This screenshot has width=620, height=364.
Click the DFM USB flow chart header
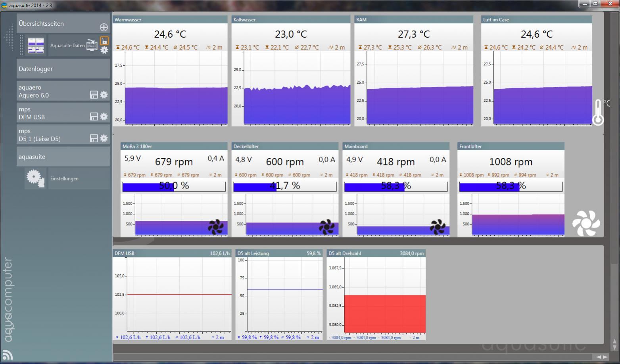(172, 253)
